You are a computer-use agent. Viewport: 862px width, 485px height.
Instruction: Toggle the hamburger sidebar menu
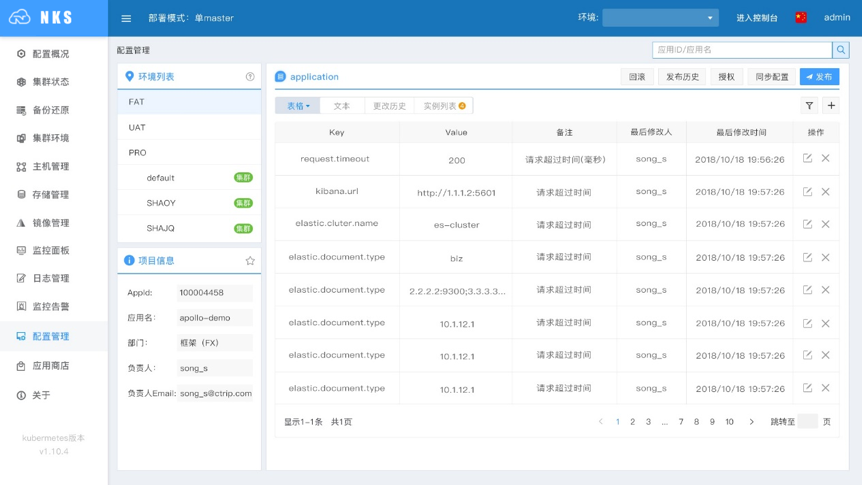click(x=126, y=18)
